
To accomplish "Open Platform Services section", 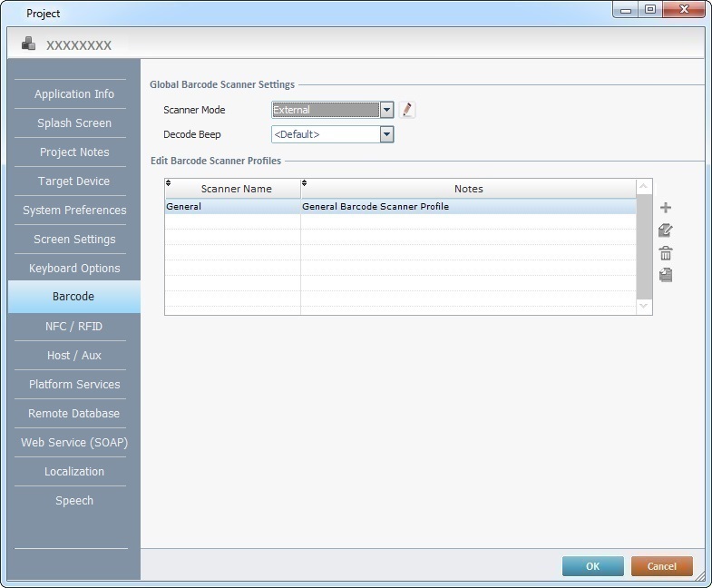I will 74,385.
